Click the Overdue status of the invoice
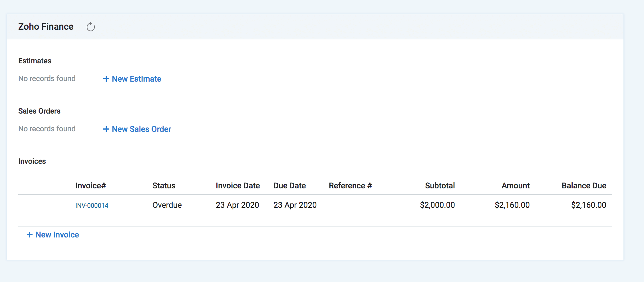The image size is (644, 282). (x=167, y=205)
